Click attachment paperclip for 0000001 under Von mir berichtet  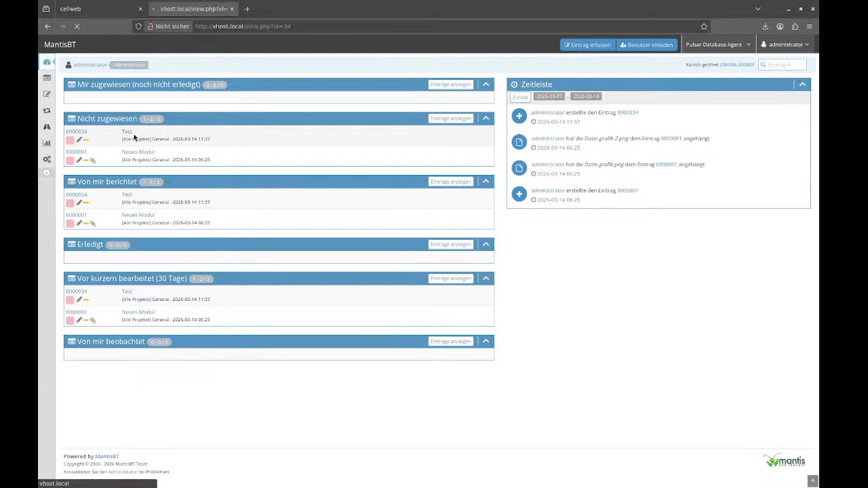93,223
